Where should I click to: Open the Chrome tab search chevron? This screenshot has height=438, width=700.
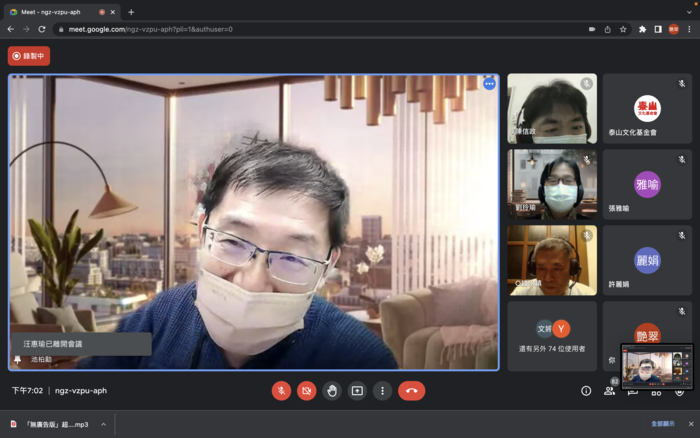pyautogui.click(x=689, y=11)
